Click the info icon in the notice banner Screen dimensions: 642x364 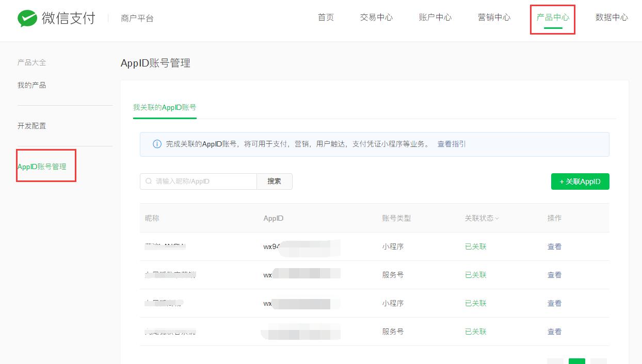[x=157, y=144]
